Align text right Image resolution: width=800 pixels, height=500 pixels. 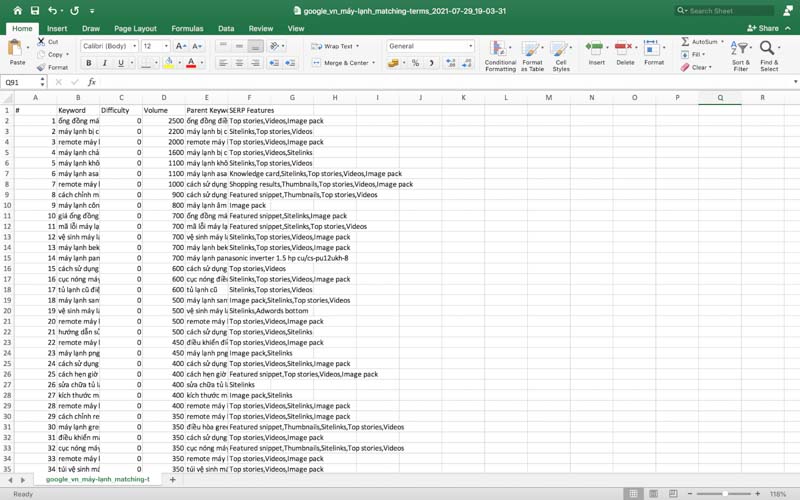pyautogui.click(x=256, y=63)
